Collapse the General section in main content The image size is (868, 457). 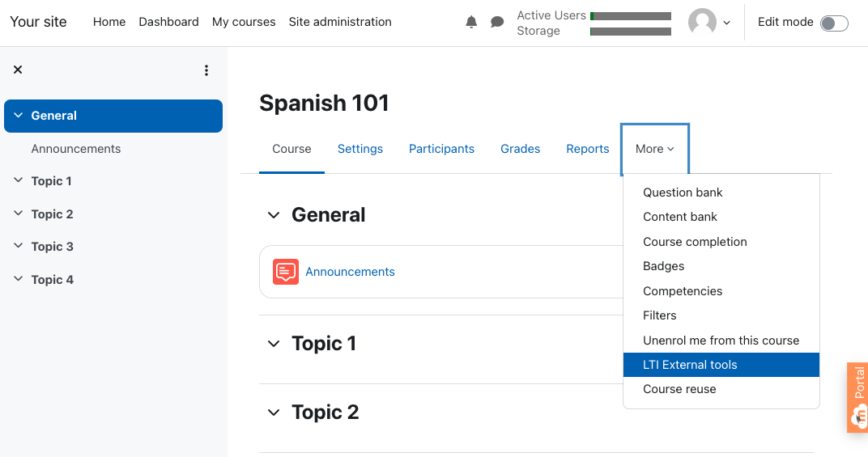[x=273, y=215]
